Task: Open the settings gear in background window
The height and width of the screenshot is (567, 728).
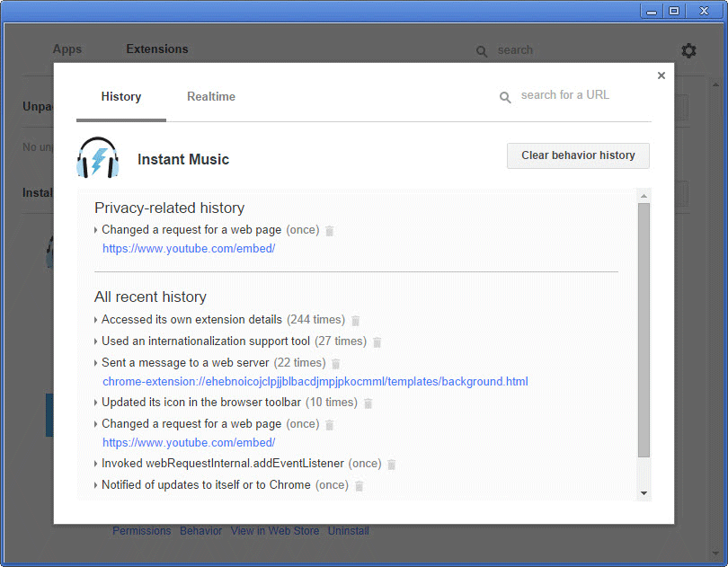Action: pyautogui.click(x=688, y=50)
